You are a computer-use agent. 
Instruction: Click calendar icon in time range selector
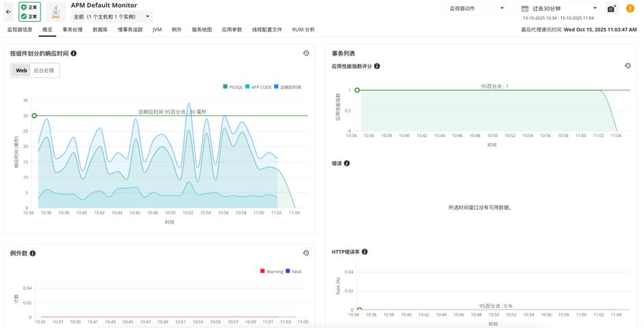(x=525, y=9)
